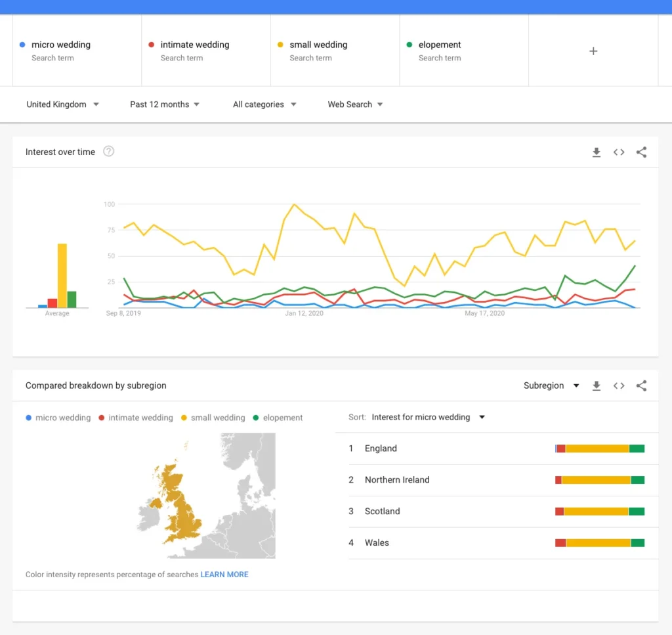Open embed code for subregion breakdown
This screenshot has height=635, width=672.
coord(618,386)
